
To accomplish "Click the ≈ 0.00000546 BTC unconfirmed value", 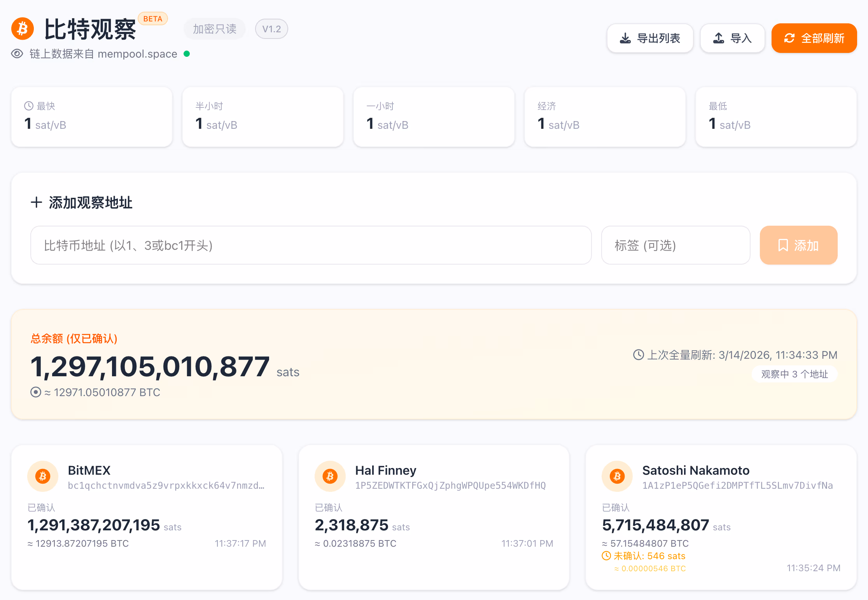I will pos(650,568).
